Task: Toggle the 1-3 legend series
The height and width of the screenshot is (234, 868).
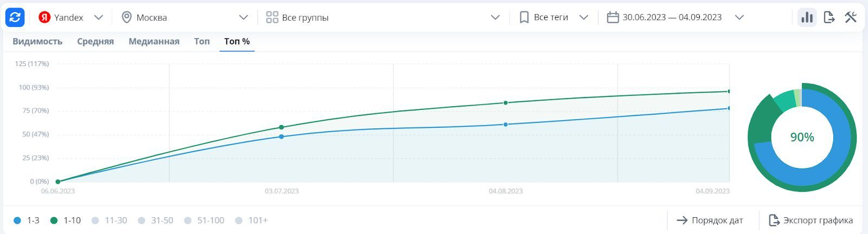Action: click(x=27, y=220)
